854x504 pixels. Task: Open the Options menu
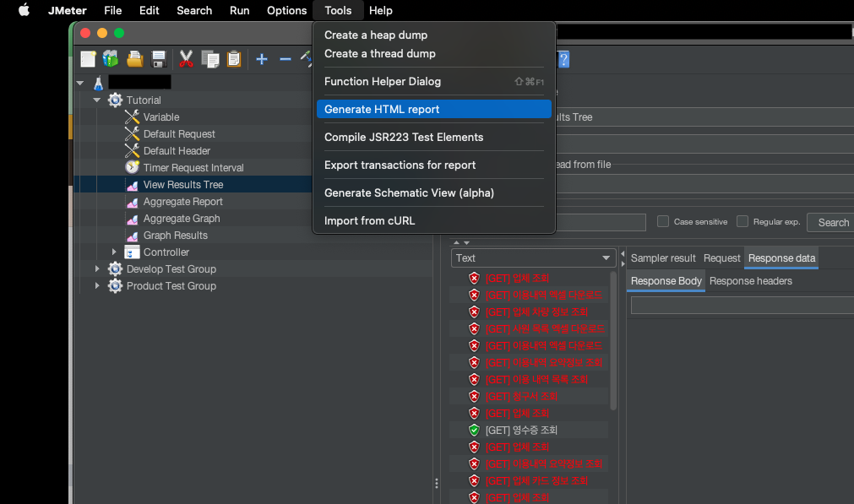(x=286, y=10)
